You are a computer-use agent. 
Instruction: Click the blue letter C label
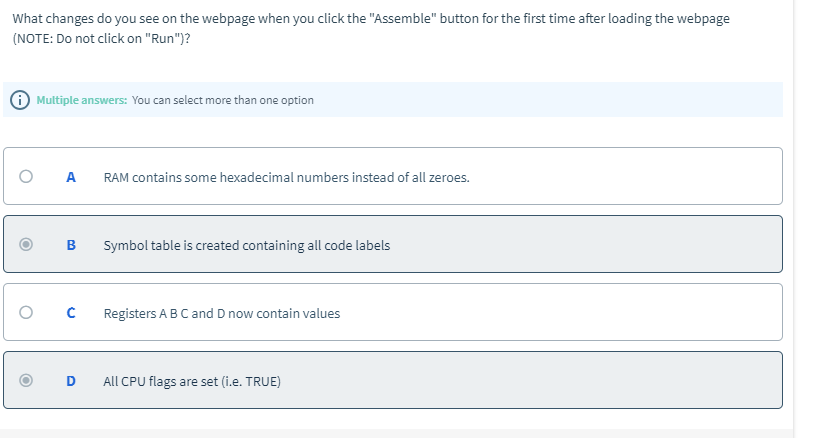71,313
